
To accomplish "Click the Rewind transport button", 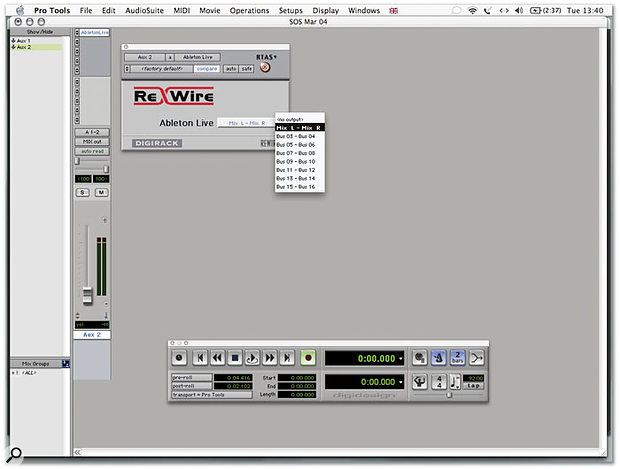I will pyautogui.click(x=217, y=358).
